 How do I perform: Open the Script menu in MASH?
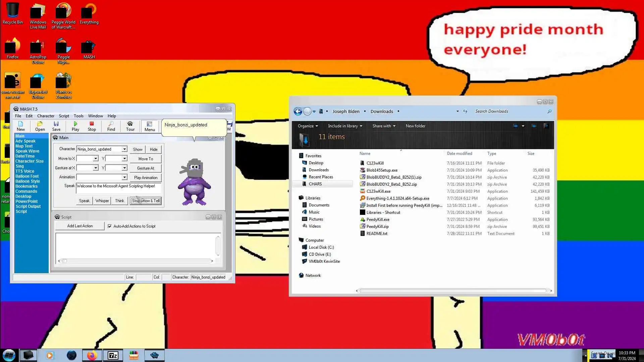coord(64,116)
